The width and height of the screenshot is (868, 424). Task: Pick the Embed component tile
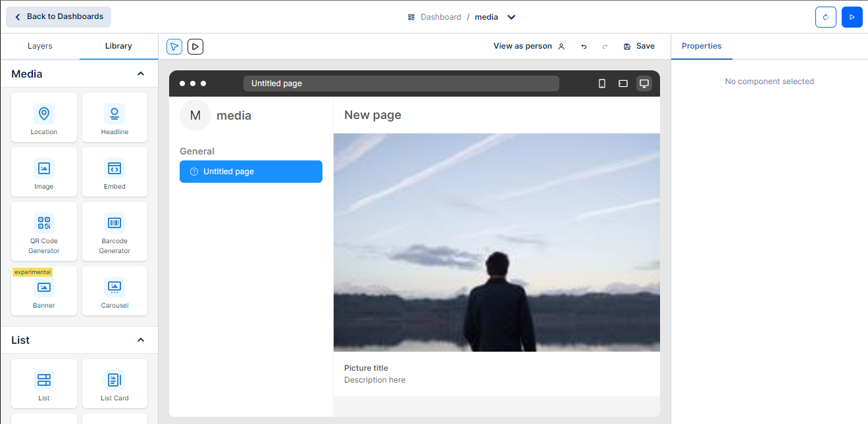115,172
